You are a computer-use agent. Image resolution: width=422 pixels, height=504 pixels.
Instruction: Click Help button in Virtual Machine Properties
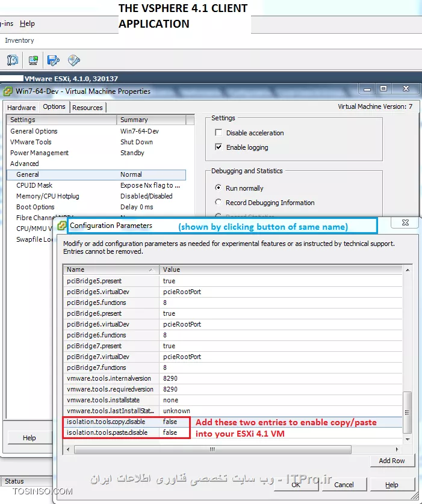pos(29,438)
